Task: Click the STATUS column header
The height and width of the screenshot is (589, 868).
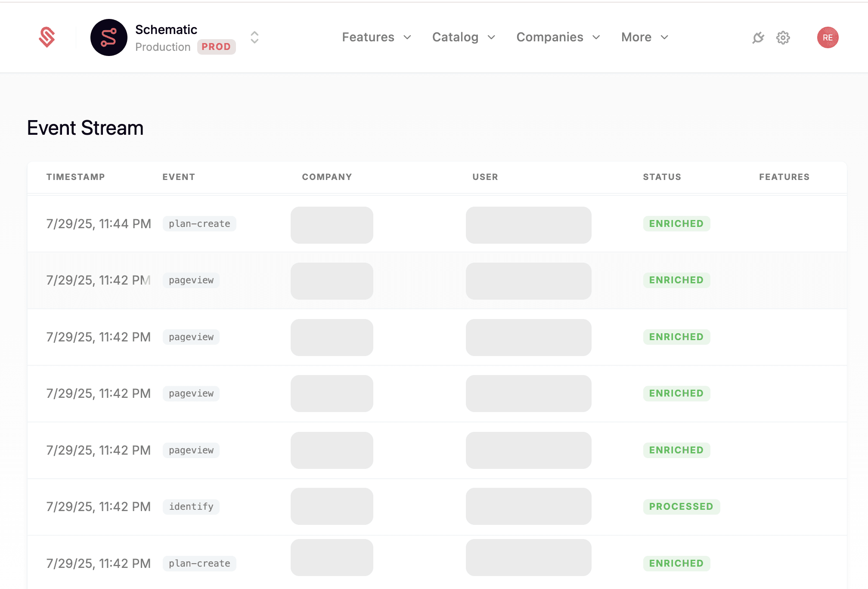Action: 662,177
